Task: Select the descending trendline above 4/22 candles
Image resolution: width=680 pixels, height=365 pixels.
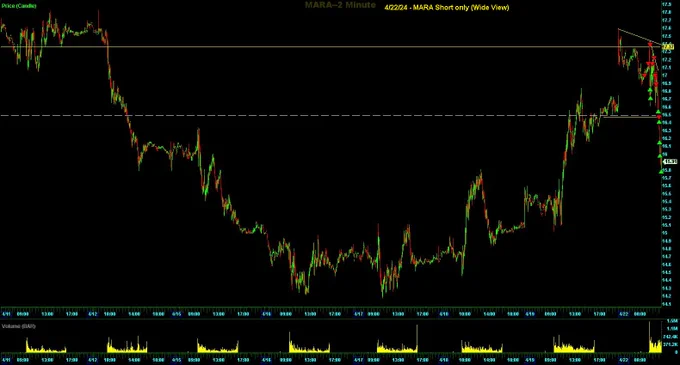Action: pos(639,37)
